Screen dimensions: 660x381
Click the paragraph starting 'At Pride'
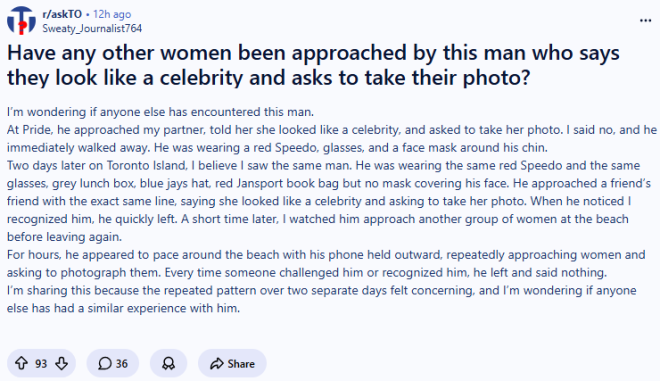[332, 139]
